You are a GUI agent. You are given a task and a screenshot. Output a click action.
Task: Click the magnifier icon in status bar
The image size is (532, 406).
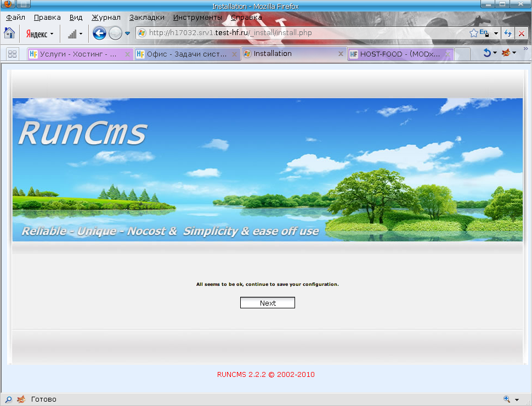(9, 399)
